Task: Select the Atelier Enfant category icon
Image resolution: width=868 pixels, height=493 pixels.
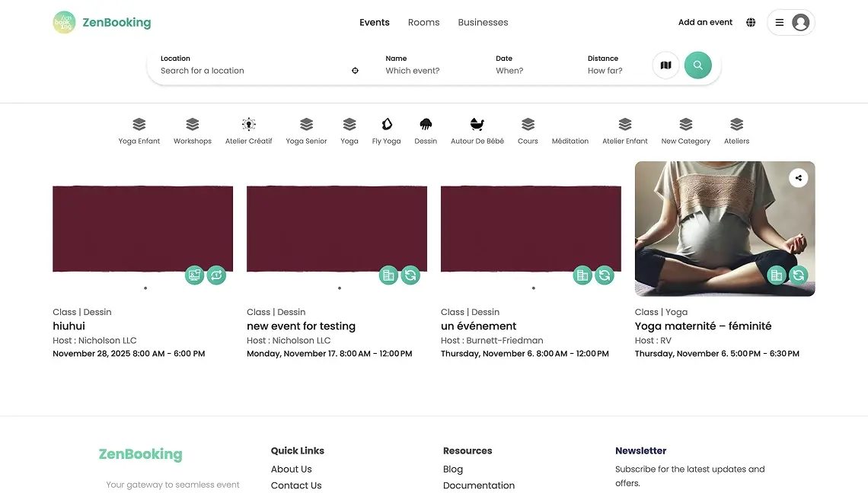Action: click(x=625, y=124)
